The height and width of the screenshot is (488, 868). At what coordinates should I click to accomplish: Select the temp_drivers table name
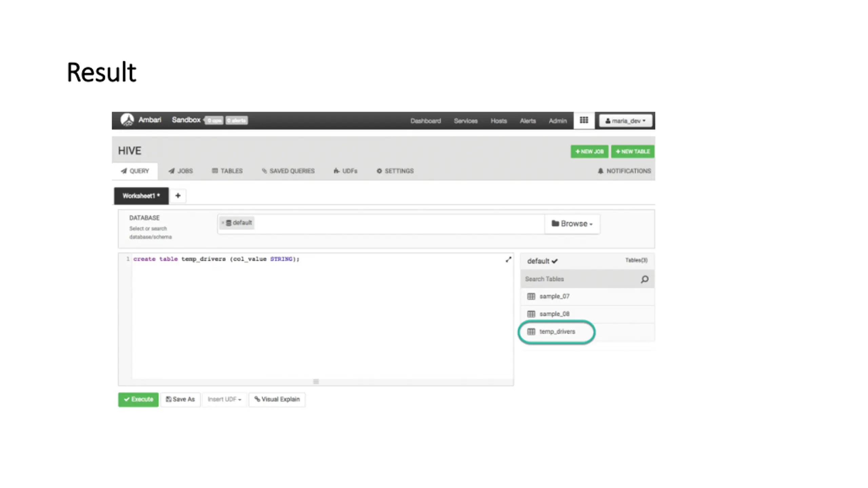(557, 332)
